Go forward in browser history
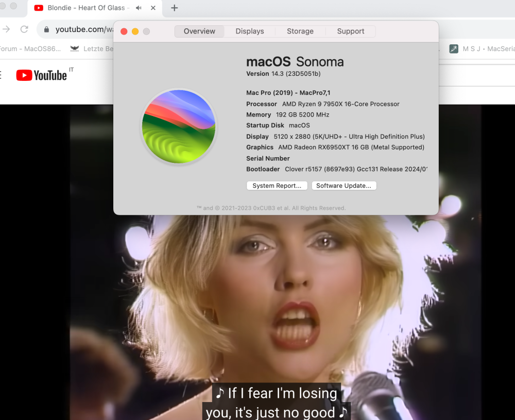515x420 pixels. (6, 29)
